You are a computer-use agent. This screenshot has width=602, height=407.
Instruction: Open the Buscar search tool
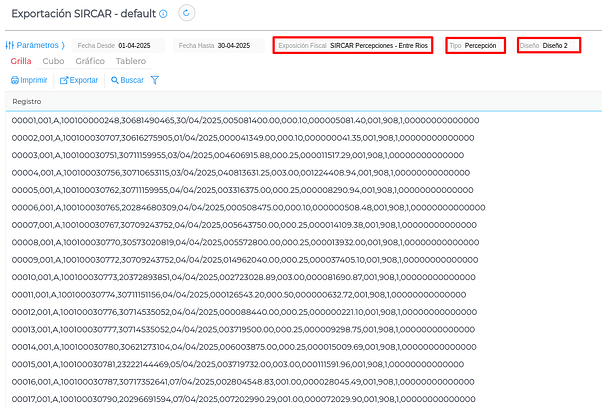point(126,80)
